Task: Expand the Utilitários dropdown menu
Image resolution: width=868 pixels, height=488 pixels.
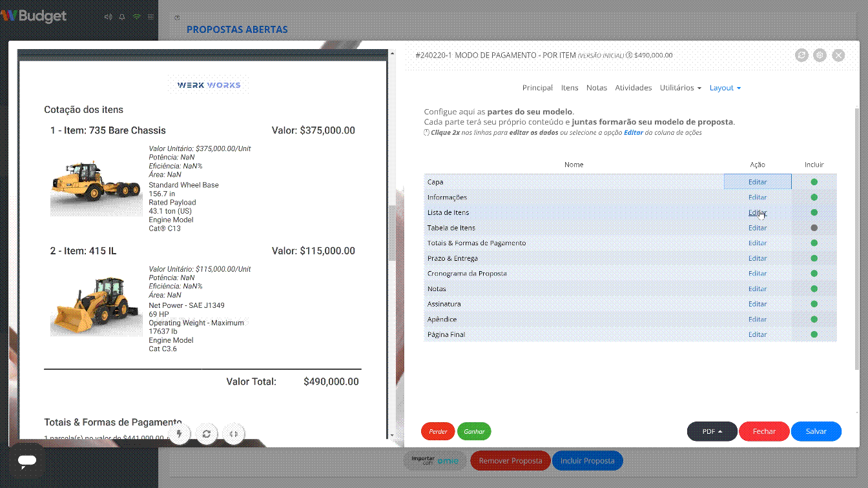Action: click(x=680, y=88)
